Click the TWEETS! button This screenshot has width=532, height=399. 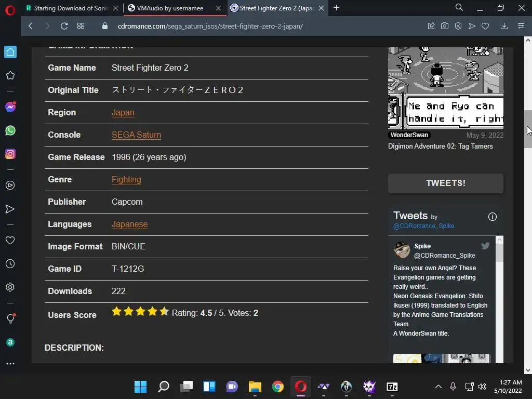445,183
